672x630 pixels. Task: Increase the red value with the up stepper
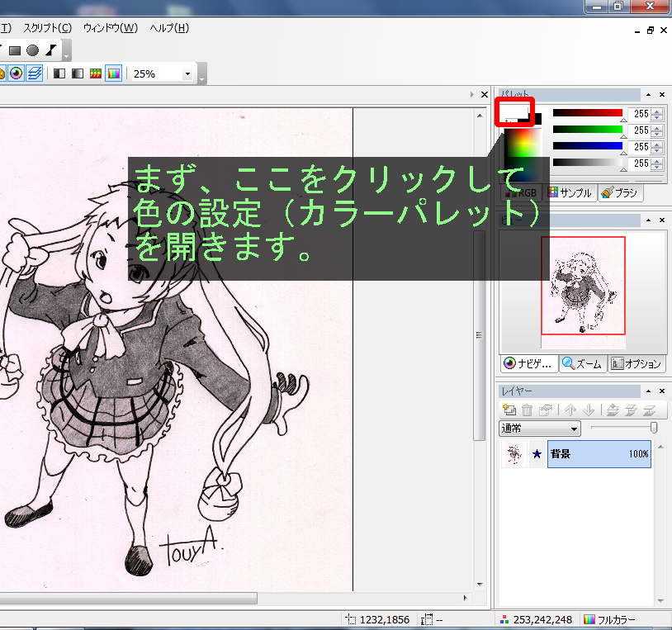pos(657,111)
